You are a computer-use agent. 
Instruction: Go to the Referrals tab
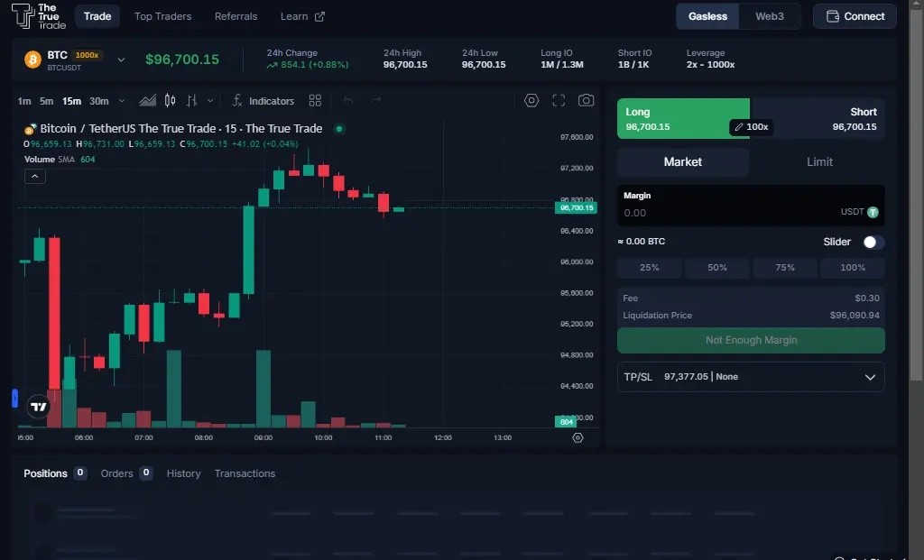coord(236,16)
